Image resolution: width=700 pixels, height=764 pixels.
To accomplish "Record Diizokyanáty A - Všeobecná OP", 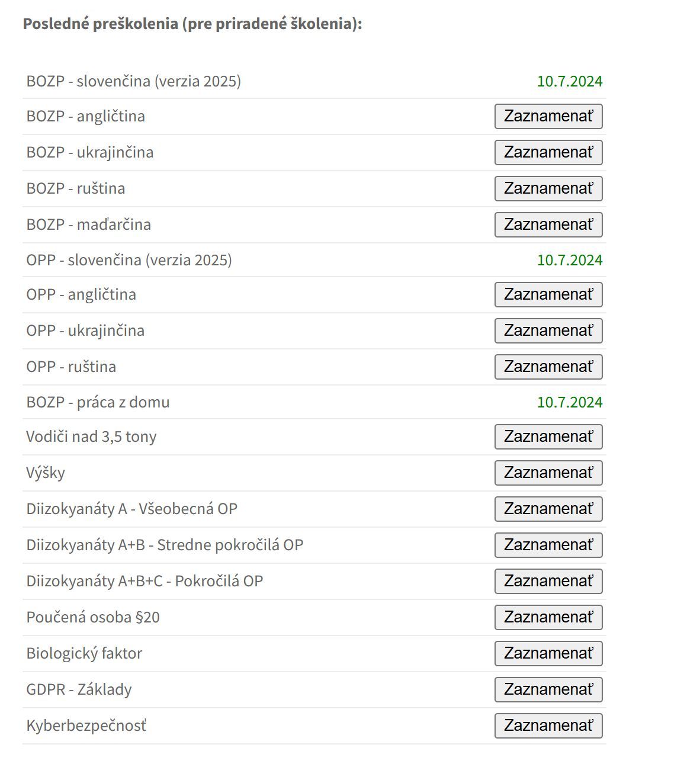I will tap(548, 509).
